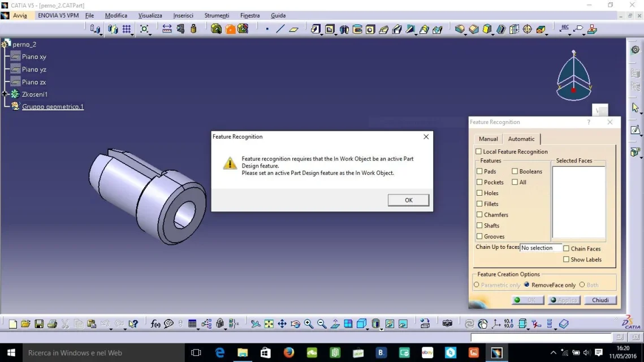Click the Zoom In magnifier icon
The image size is (644, 362).
click(309, 324)
